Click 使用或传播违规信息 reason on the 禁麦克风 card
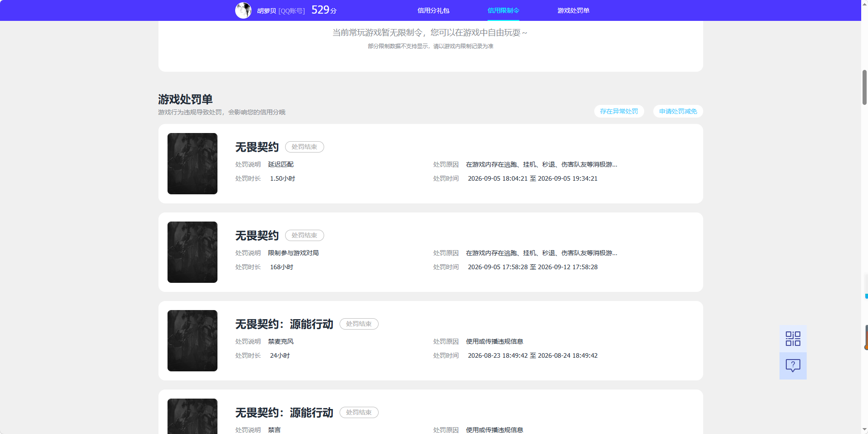Screen dimensions: 868x434 [x=494, y=341]
